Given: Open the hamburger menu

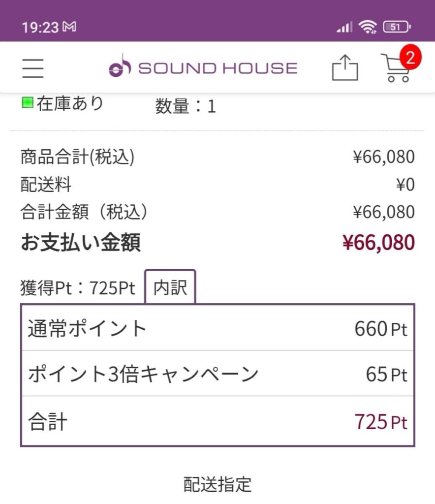Looking at the screenshot, I should pos(33,68).
